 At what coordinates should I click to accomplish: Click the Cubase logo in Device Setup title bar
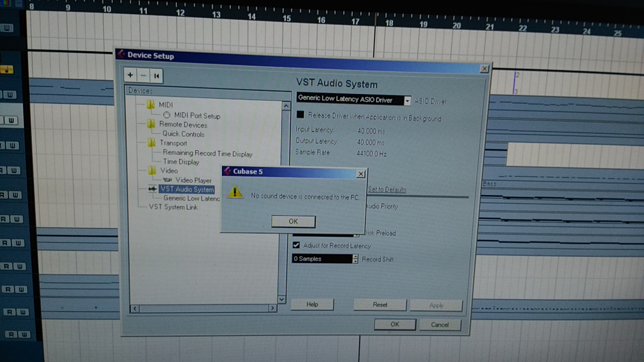pos(121,54)
